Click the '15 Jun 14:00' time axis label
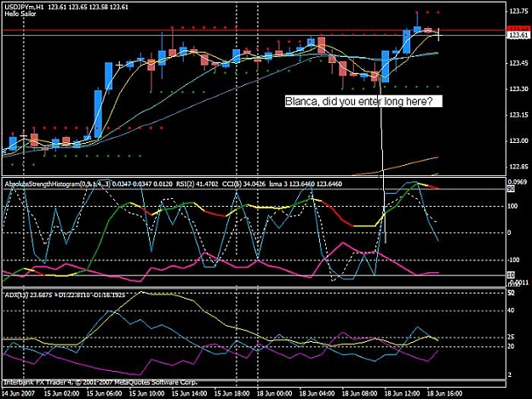This screenshot has width=532, height=399. (189, 394)
